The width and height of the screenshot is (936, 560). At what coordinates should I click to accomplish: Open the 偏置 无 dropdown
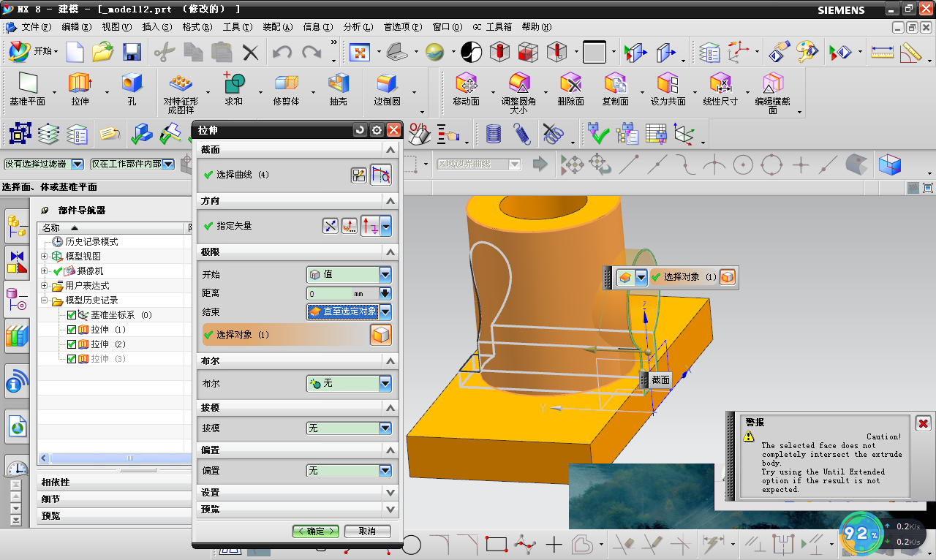385,471
